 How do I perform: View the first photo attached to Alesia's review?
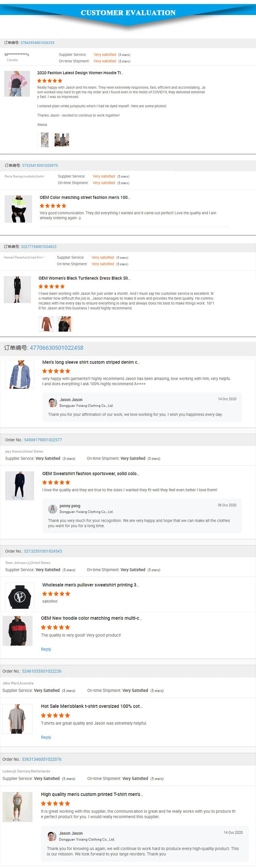45,140
